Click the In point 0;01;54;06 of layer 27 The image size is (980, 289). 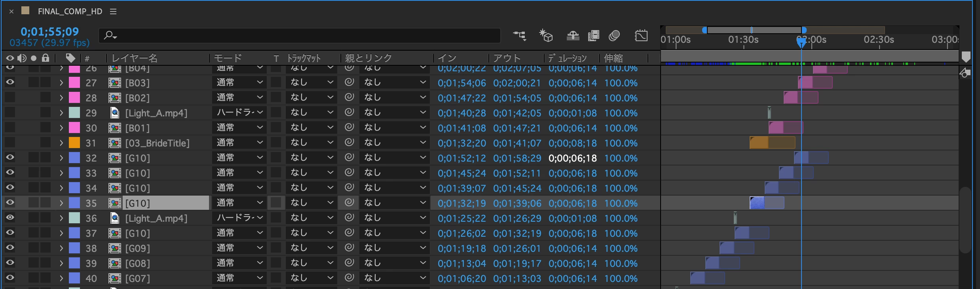(462, 83)
